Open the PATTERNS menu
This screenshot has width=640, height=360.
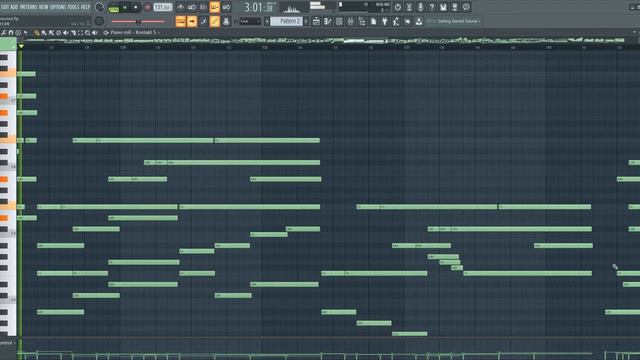[29, 7]
